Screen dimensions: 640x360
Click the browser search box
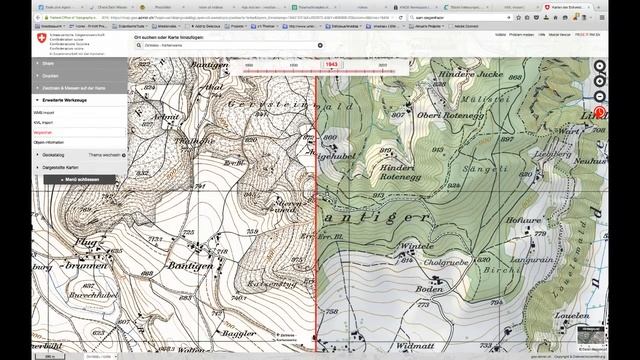point(460,18)
